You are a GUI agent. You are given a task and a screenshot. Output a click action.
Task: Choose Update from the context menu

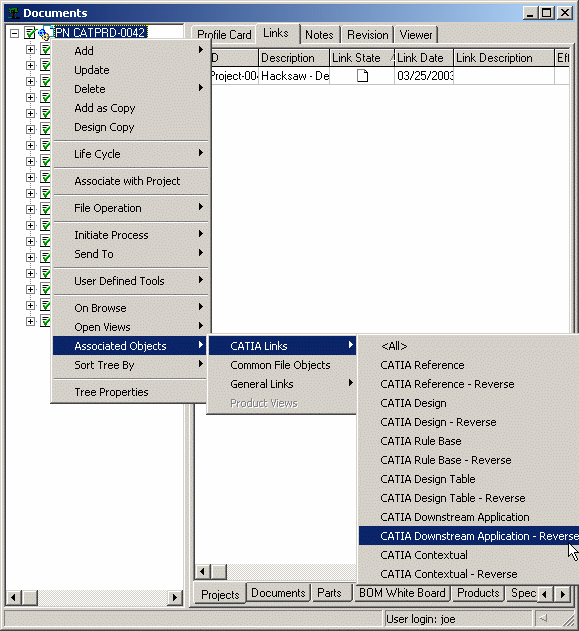coord(130,70)
